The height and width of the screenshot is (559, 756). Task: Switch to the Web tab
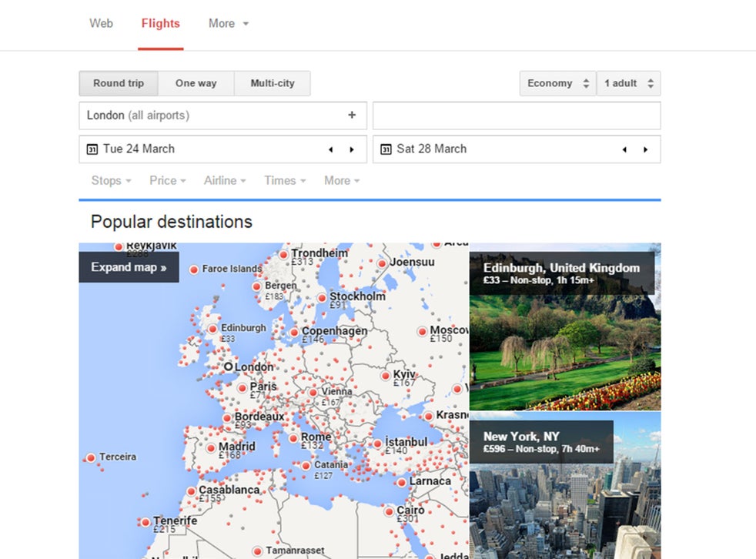point(101,23)
